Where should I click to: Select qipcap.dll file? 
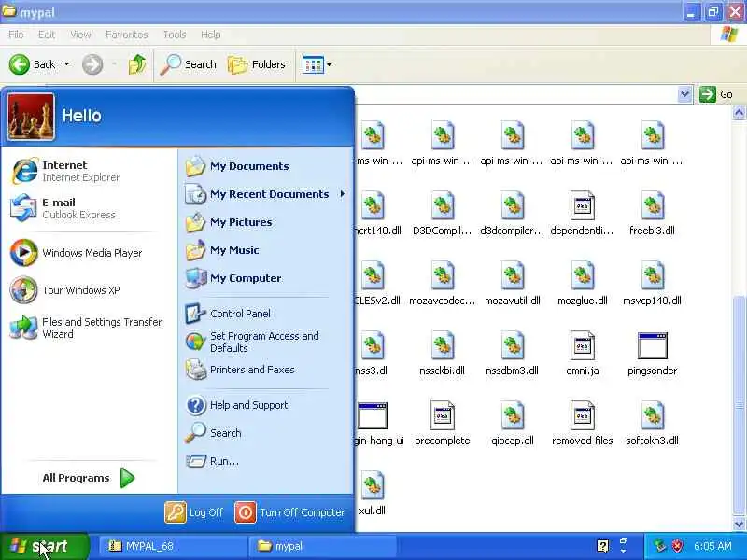(512, 423)
